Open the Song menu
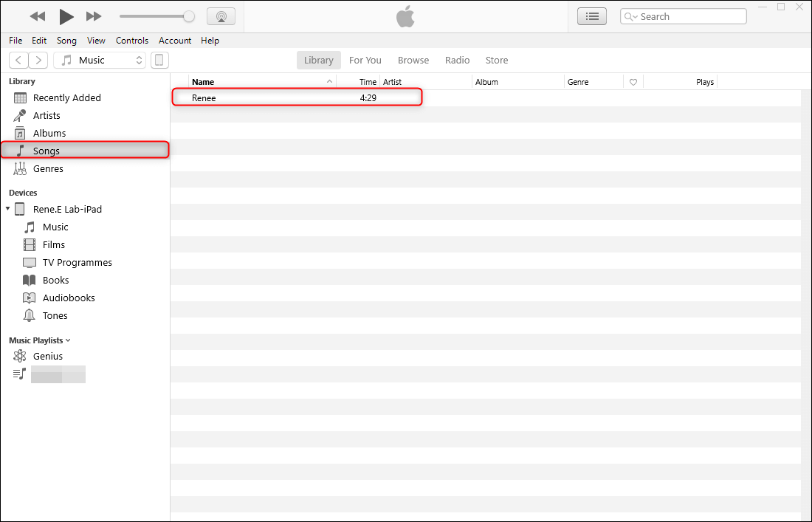 66,41
